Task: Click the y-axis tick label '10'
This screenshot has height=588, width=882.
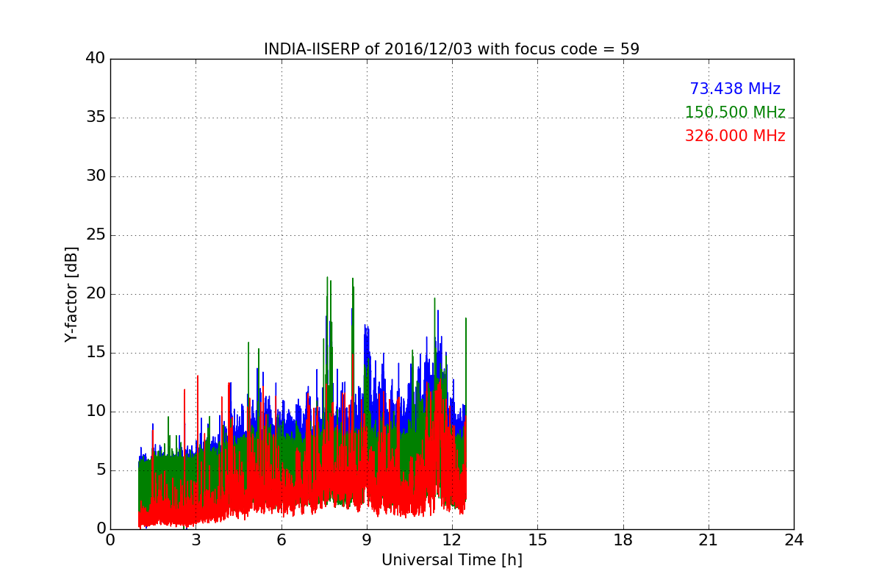Action: pyautogui.click(x=96, y=412)
